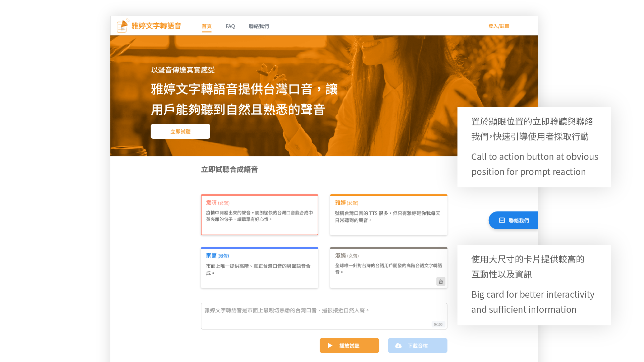Click the 台 badge on the 淑娟 card
This screenshot has width=644, height=362.
441,282
